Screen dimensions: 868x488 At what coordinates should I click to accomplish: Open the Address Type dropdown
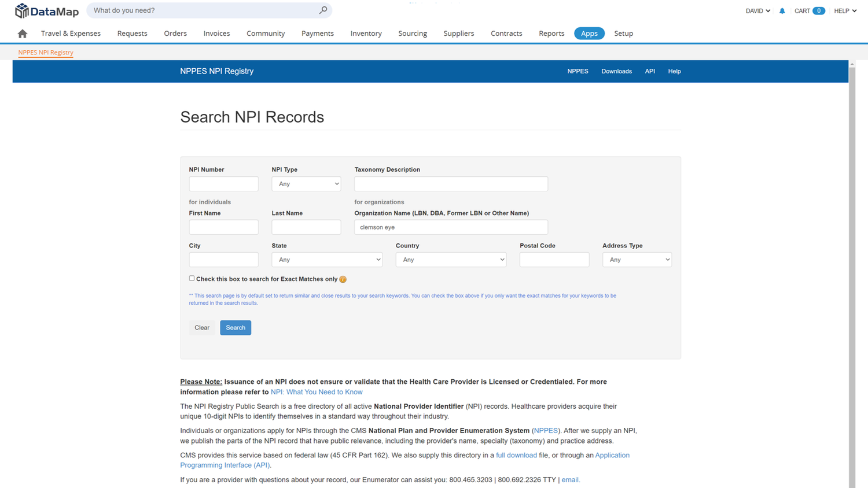(637, 259)
